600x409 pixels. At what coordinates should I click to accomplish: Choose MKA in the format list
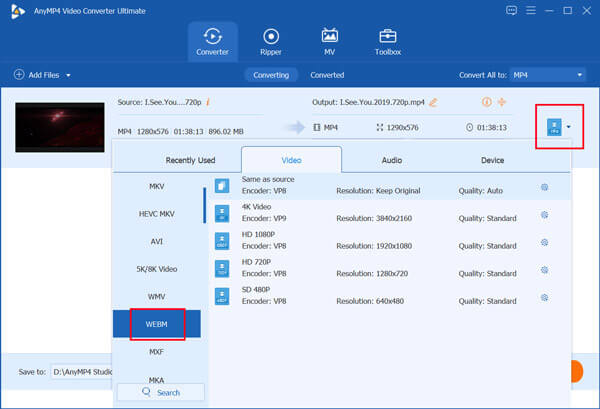[x=157, y=380]
